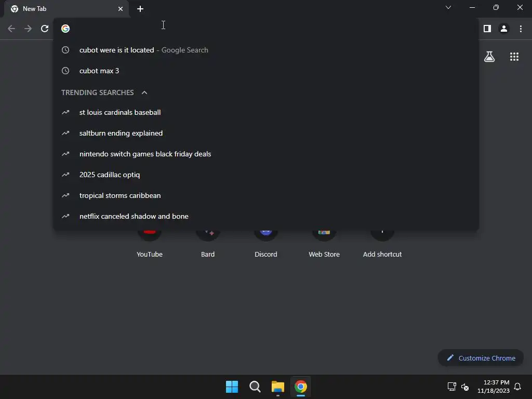Open Windows taskbar search
This screenshot has width=532, height=399.
[255, 387]
